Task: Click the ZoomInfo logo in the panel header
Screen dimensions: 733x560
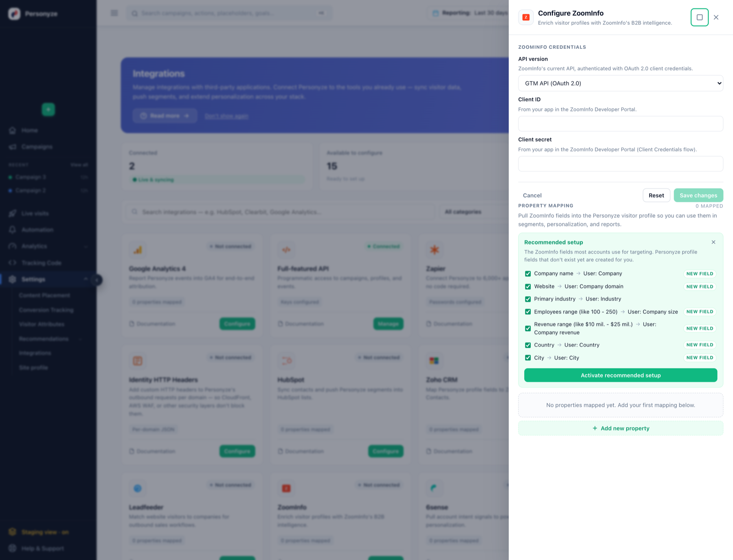Action: point(526,17)
